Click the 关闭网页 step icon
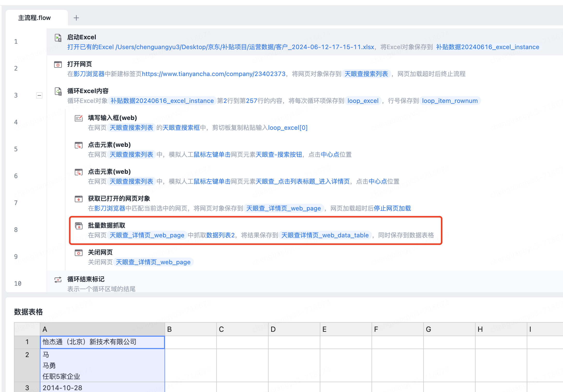The image size is (563, 392). click(79, 253)
